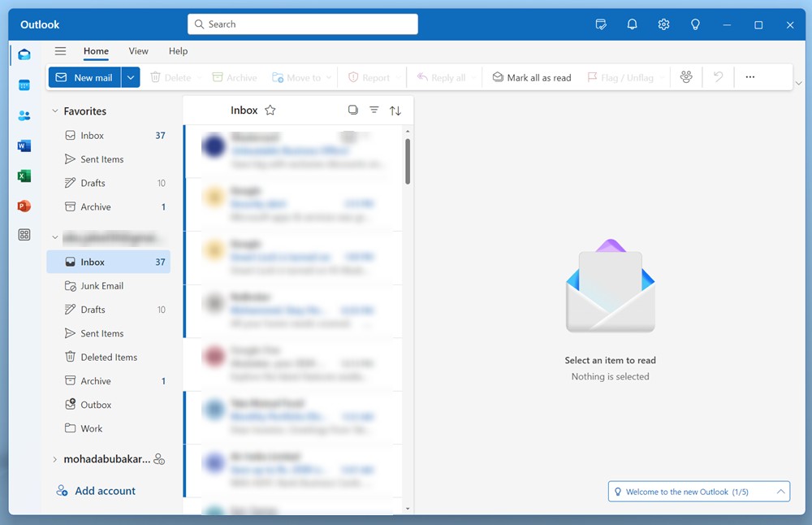Switch to the View tab
Screen dimensions: 812x525
[138, 51]
